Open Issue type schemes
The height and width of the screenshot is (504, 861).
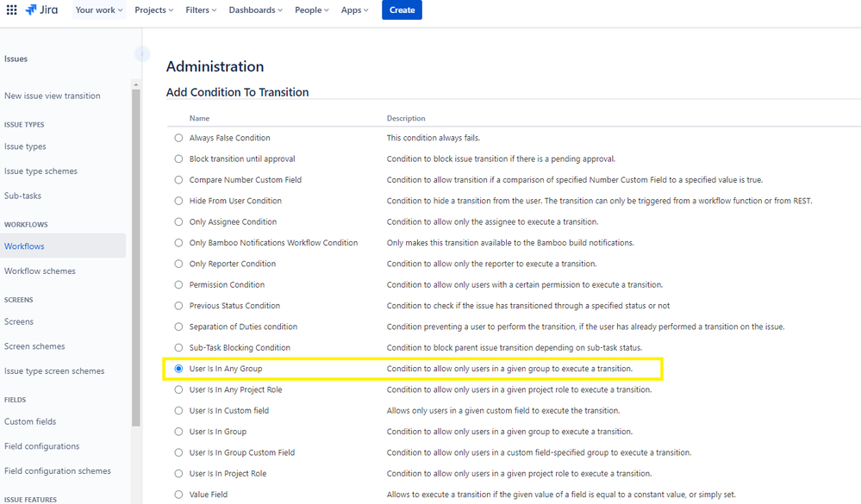click(40, 171)
